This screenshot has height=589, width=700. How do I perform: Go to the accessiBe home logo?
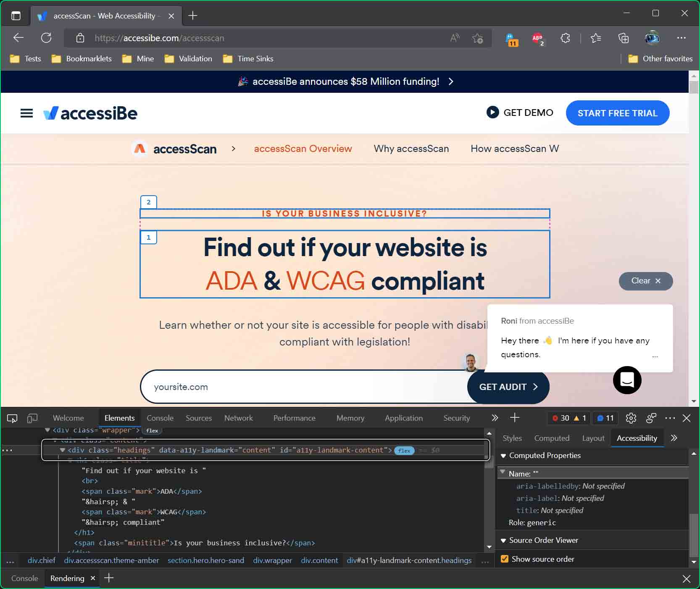90,113
